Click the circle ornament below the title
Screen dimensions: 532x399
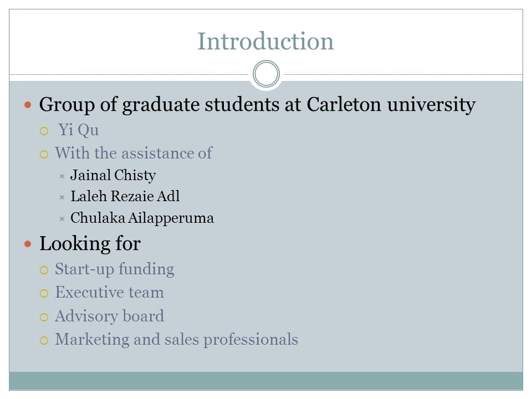pyautogui.click(x=267, y=74)
